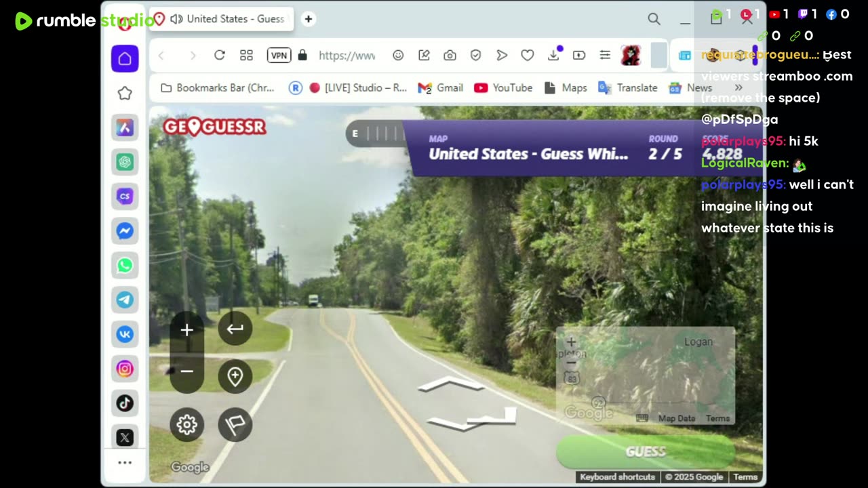Zoom in on the guess mini map
Screen dimensions: 868x488
point(571,342)
